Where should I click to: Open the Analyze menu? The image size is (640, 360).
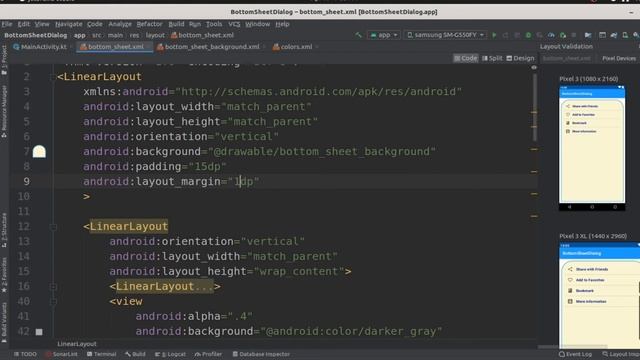pos(120,24)
